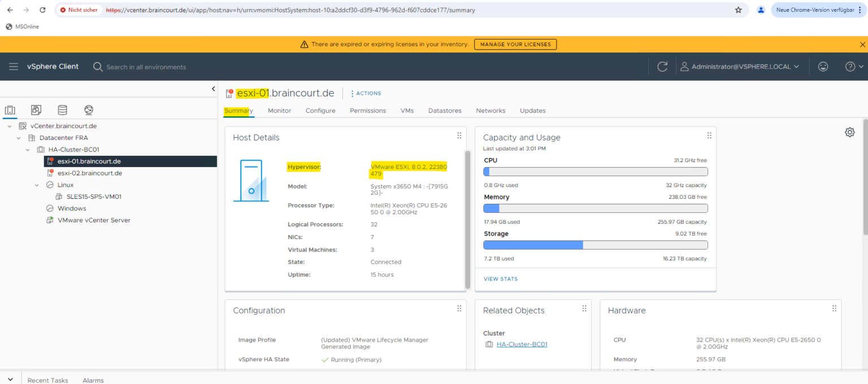Collapse the inventory pane with the chevron

coord(214,89)
